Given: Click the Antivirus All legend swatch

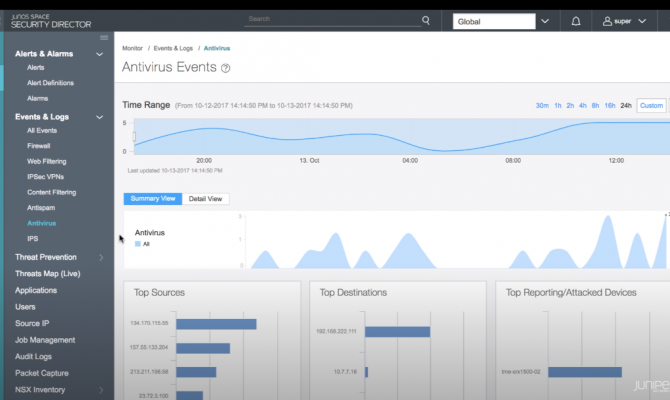Looking at the screenshot, I should pyautogui.click(x=138, y=244).
